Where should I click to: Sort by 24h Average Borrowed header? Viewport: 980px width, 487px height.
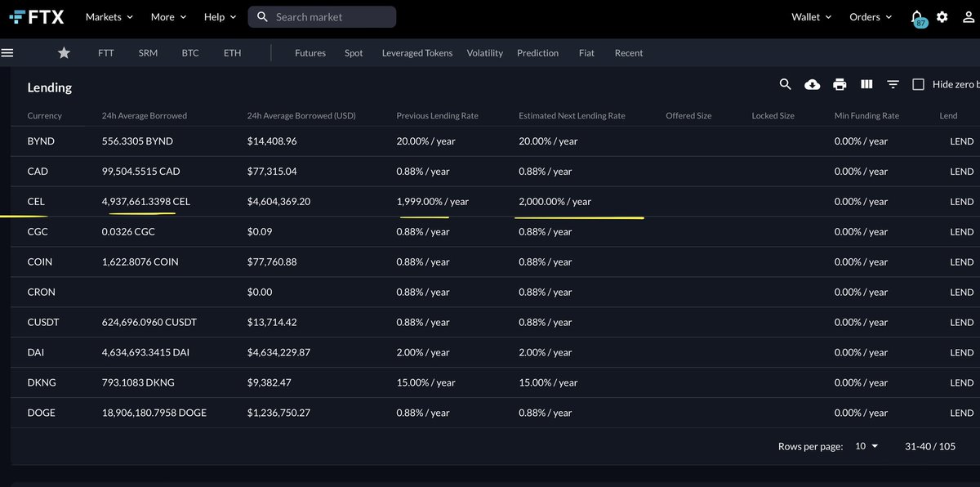pyautogui.click(x=145, y=116)
